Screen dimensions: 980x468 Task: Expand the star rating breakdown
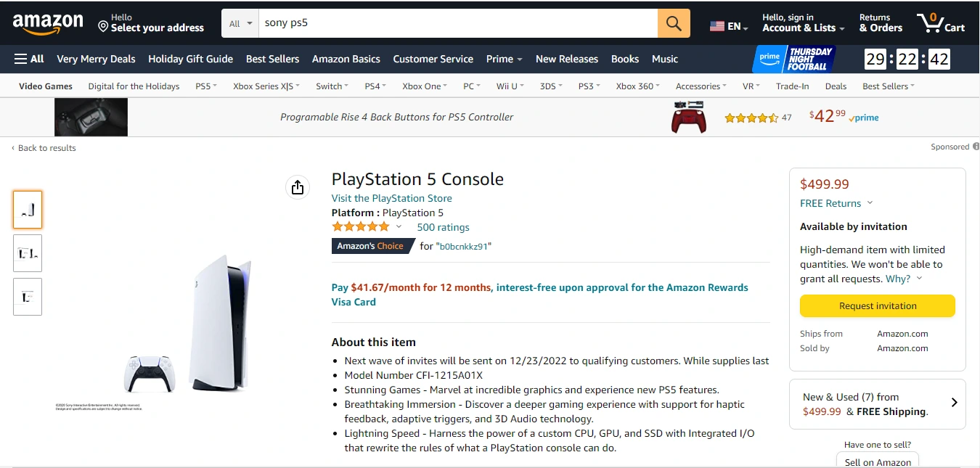(x=399, y=226)
